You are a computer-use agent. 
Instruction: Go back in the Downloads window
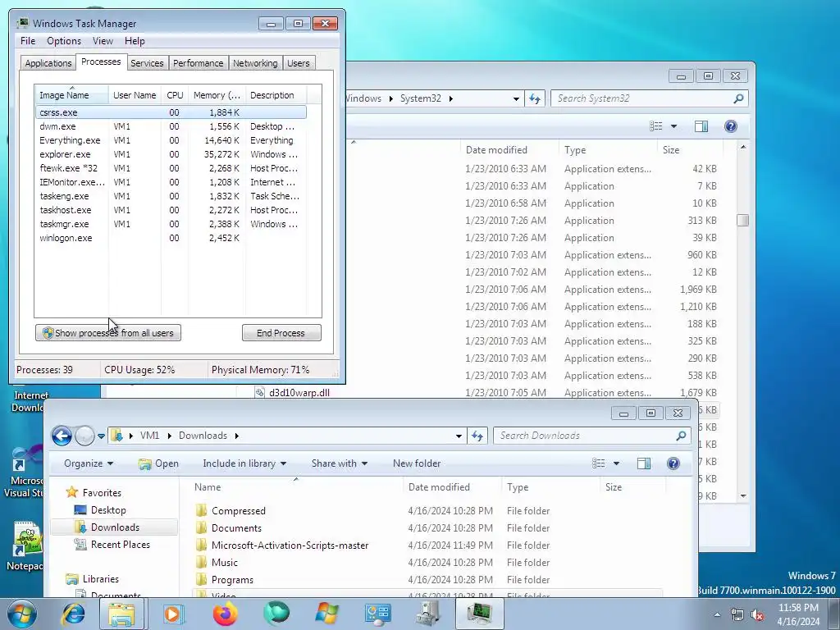tap(62, 436)
